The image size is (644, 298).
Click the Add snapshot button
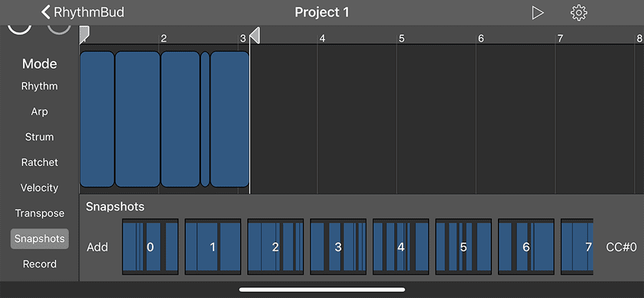point(97,247)
